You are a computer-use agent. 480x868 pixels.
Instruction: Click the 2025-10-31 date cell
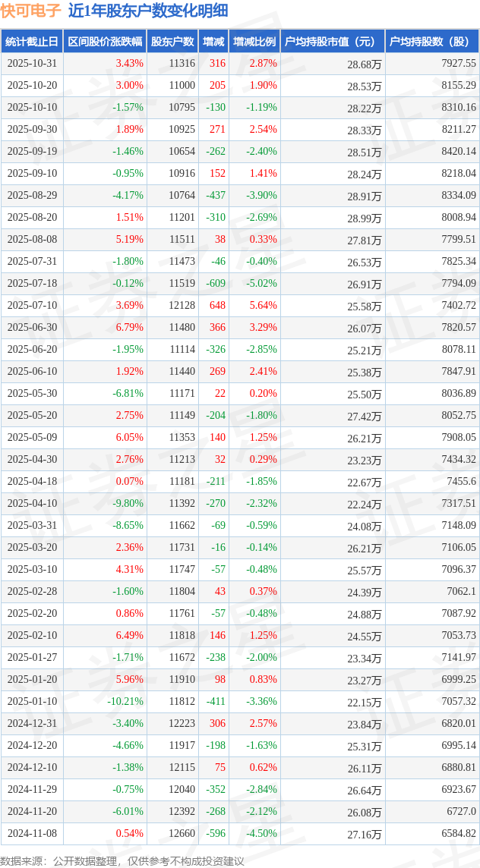tap(32, 64)
